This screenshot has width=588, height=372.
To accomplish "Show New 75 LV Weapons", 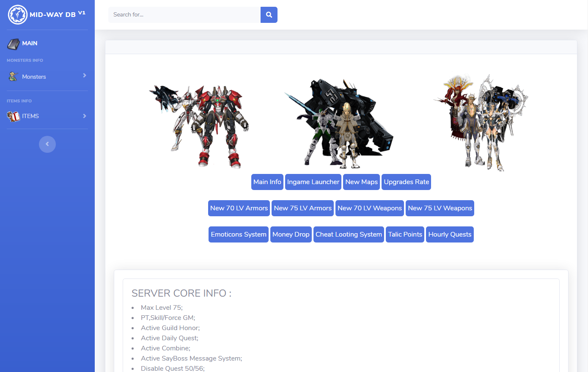I will pyautogui.click(x=440, y=208).
